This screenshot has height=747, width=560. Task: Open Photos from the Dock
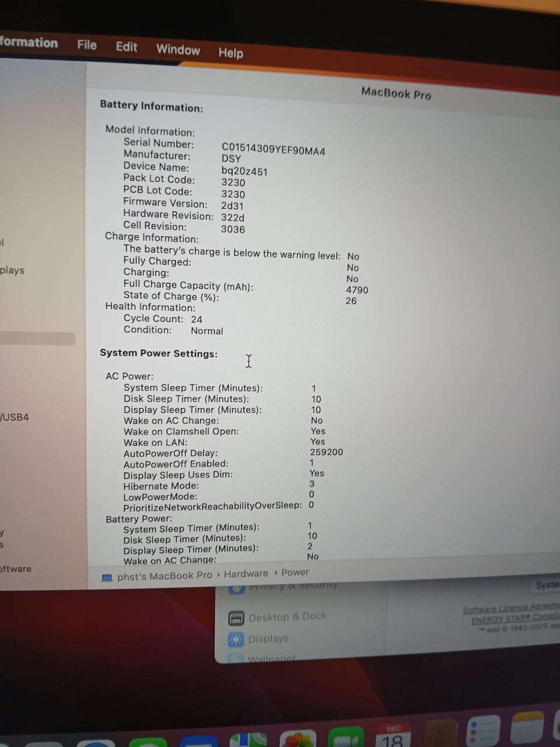299,739
